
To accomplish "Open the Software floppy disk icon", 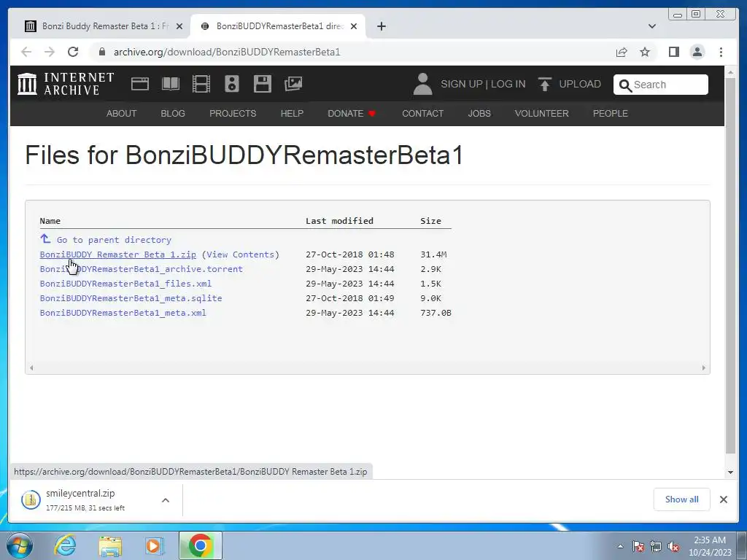I will pyautogui.click(x=263, y=84).
